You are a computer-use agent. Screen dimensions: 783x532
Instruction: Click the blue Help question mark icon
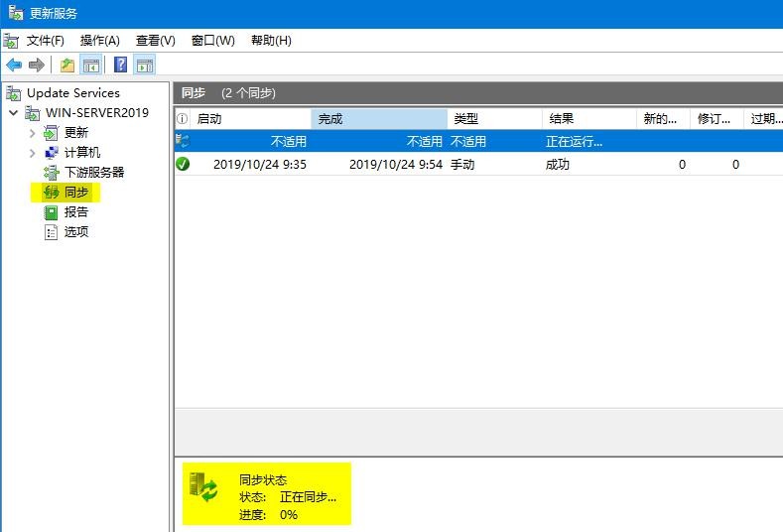coord(120,66)
